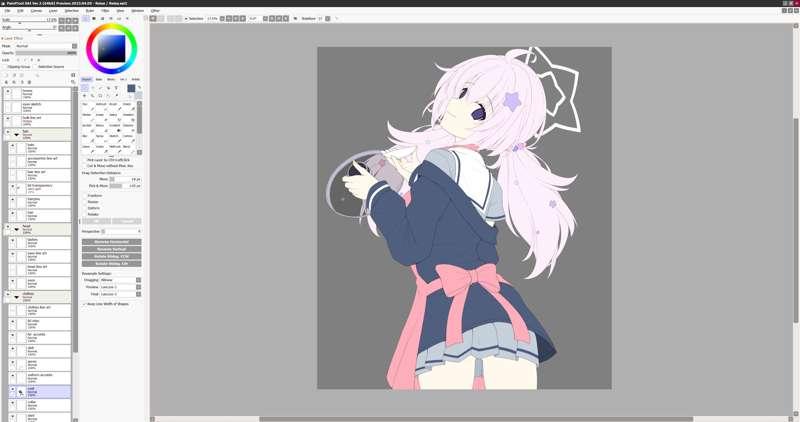Show the Scratchpad panel icon
This screenshot has height=422, width=800.
coord(127,18)
